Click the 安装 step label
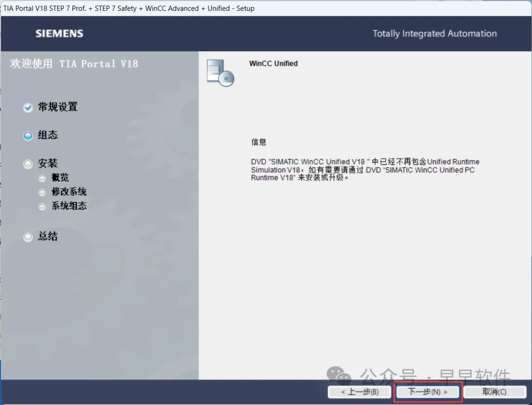The image size is (532, 405). [48, 163]
